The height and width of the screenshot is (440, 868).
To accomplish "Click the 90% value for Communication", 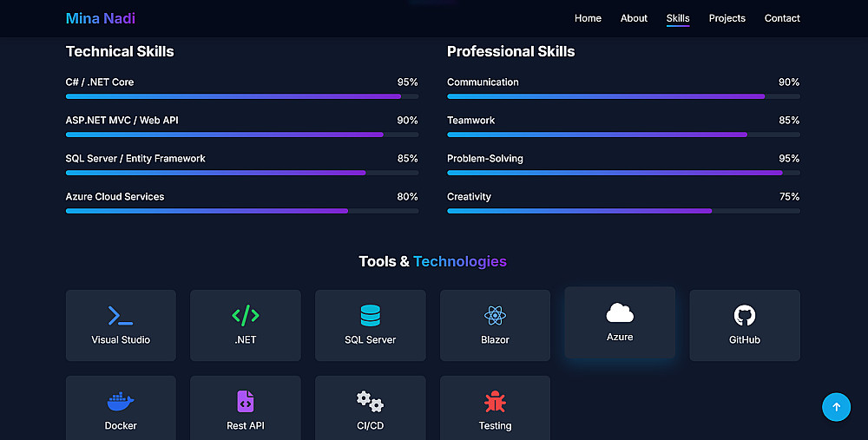I will 789,82.
